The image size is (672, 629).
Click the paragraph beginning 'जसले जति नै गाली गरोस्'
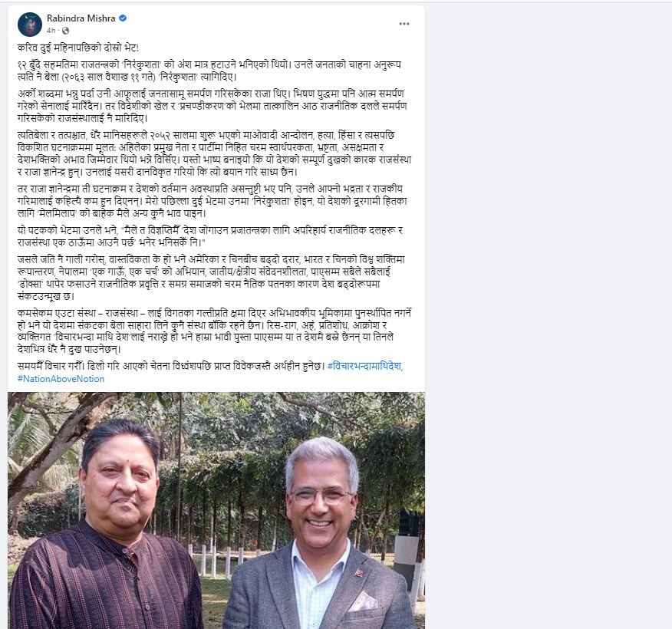[x=211, y=278]
